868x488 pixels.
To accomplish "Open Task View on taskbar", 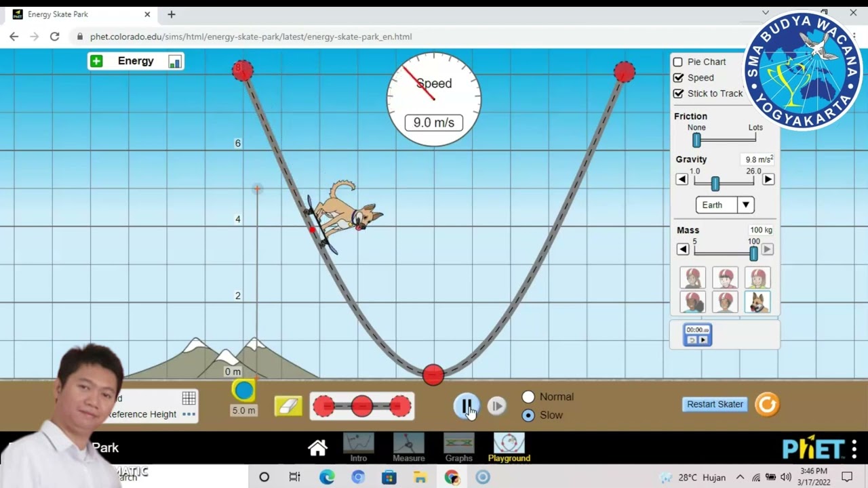I will click(295, 477).
